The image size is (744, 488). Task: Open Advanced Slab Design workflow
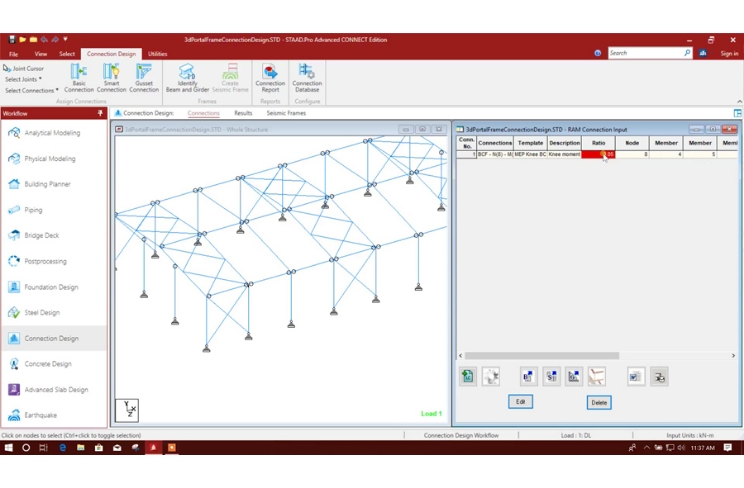click(x=54, y=390)
